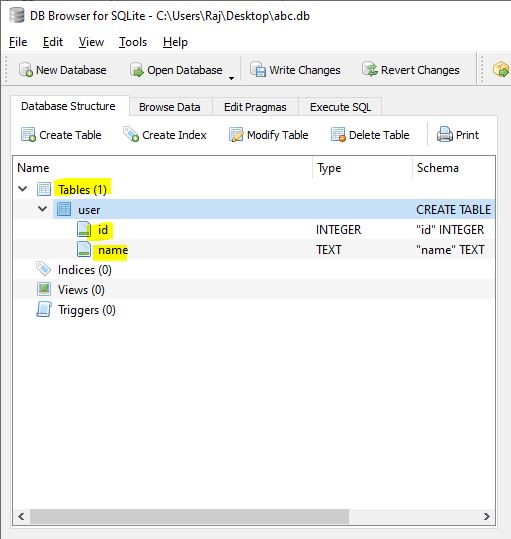Screen dimensions: 511x539
Task: Open the dropdown arrow next to Open Database
Action: pos(231,78)
